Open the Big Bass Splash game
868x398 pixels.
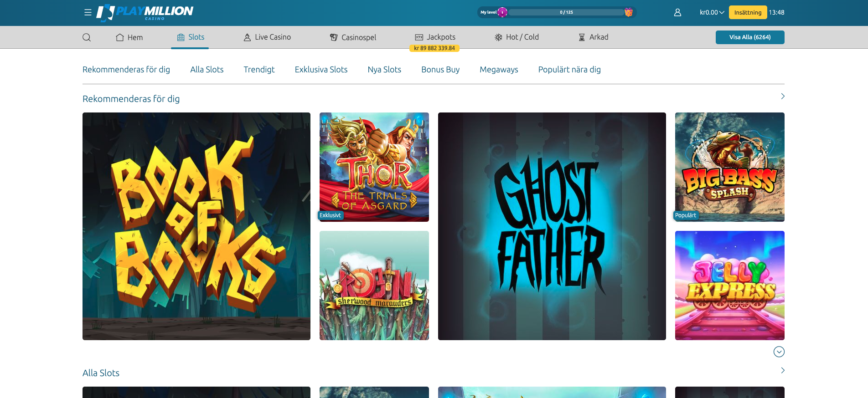(730, 167)
